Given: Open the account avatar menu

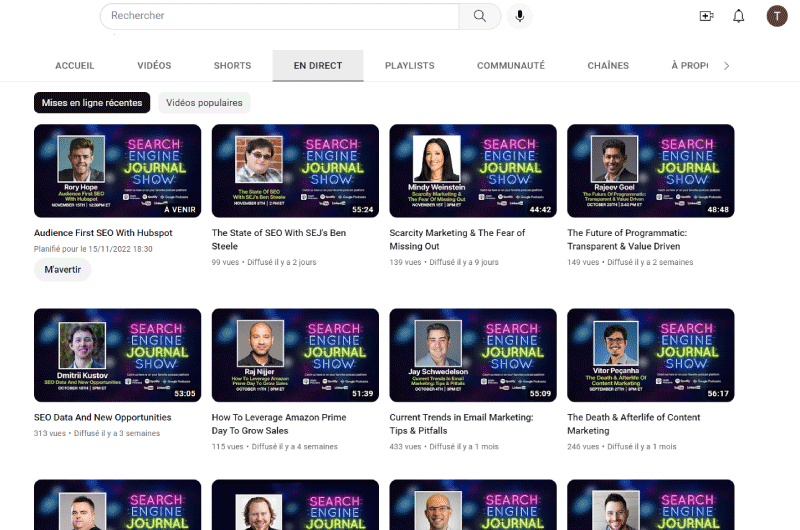Looking at the screenshot, I should click(x=777, y=16).
